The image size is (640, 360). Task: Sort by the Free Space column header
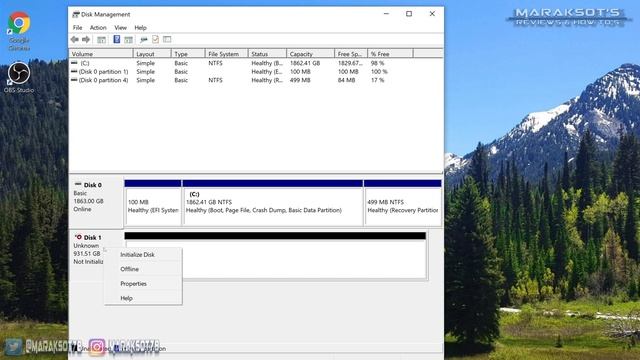point(351,54)
